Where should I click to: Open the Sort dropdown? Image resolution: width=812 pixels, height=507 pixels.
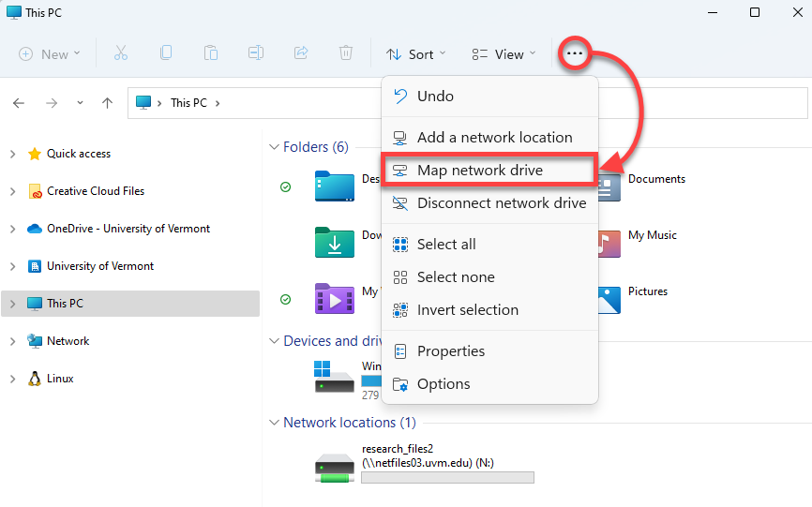(415, 54)
